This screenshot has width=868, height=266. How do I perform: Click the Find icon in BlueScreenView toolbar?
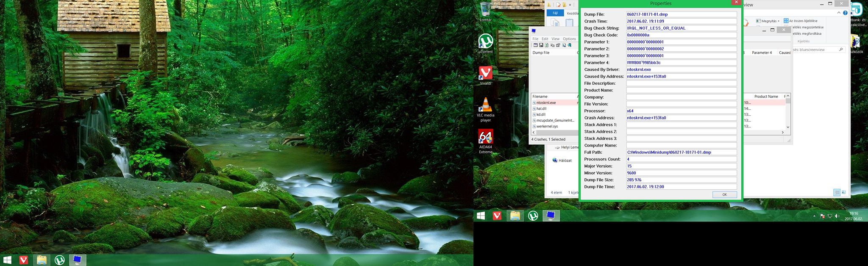[x=564, y=45]
